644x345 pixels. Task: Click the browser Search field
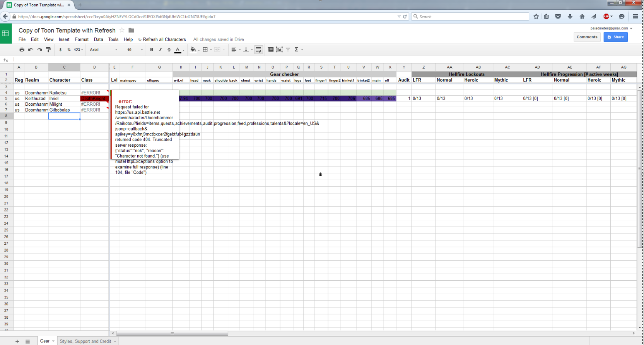[470, 17]
